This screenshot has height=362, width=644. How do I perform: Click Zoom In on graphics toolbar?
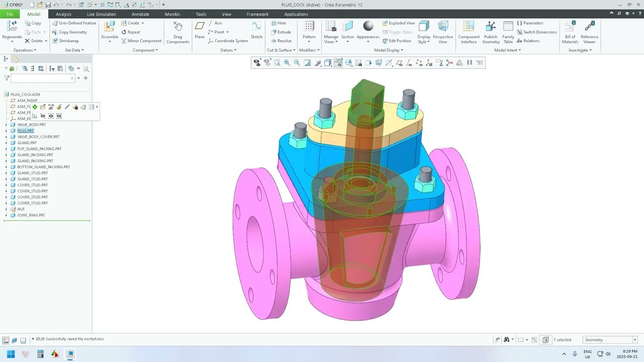click(287, 63)
